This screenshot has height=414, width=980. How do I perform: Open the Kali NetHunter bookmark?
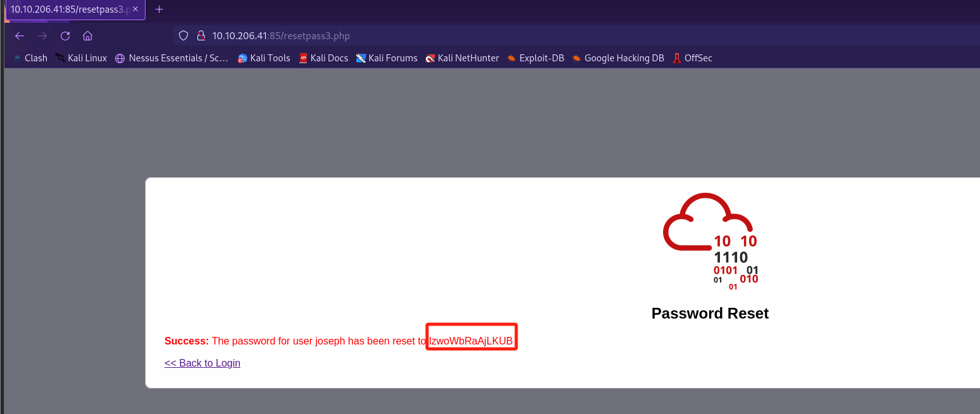(462, 58)
